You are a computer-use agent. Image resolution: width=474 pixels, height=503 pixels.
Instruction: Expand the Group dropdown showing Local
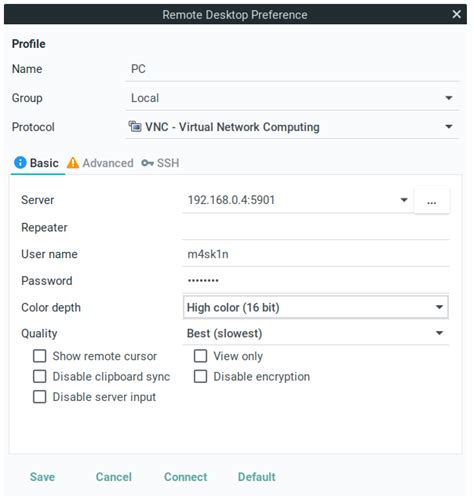click(x=292, y=98)
